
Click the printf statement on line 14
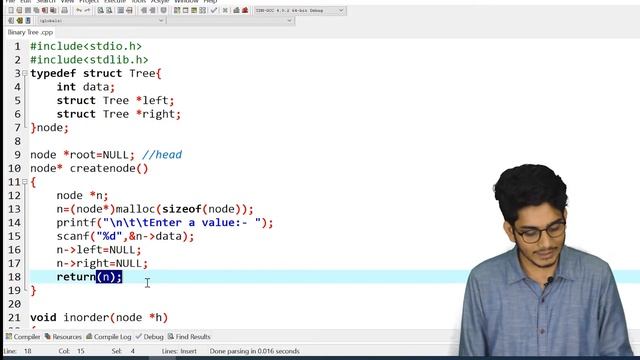tap(165, 222)
